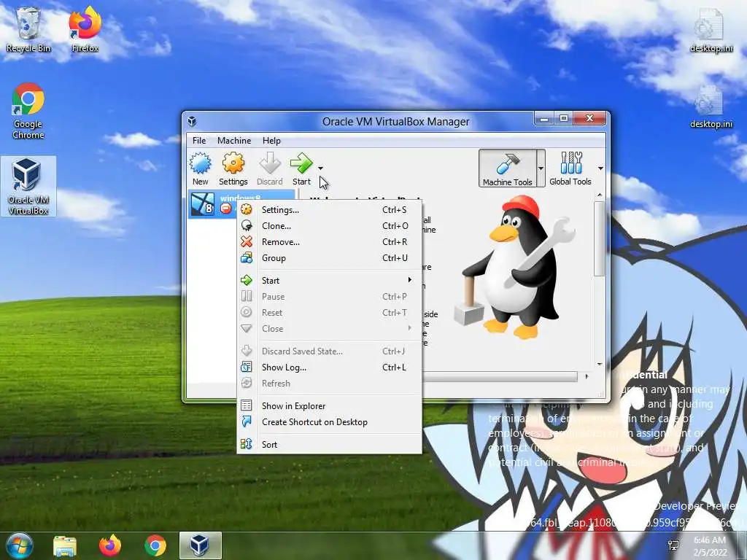Select the Google Chrome desktop shortcut

tap(28, 111)
